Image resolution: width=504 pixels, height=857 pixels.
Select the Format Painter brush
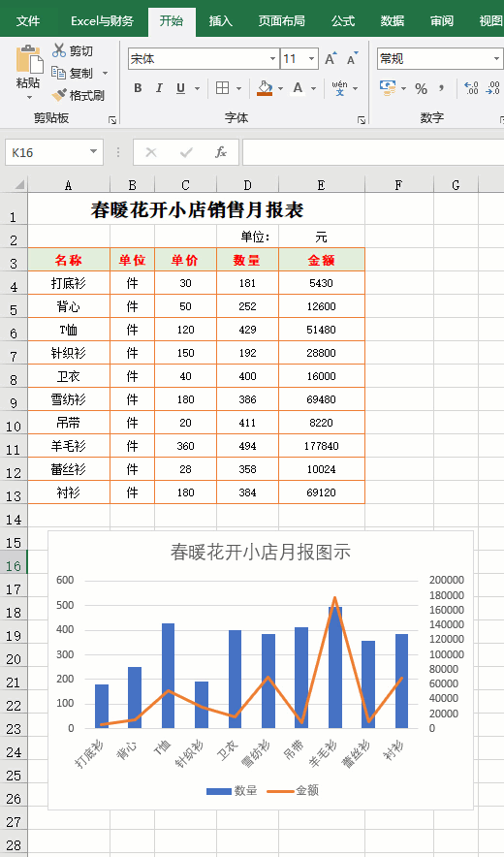point(58,95)
